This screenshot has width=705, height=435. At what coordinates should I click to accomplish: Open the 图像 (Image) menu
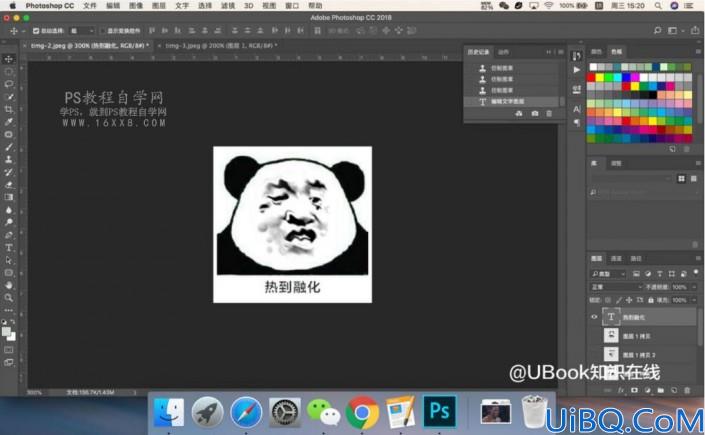136,5
